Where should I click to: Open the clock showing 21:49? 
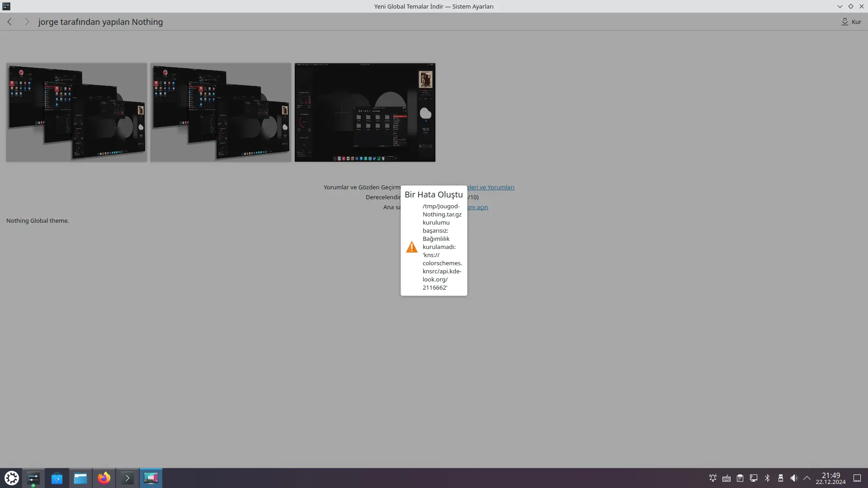click(830, 478)
